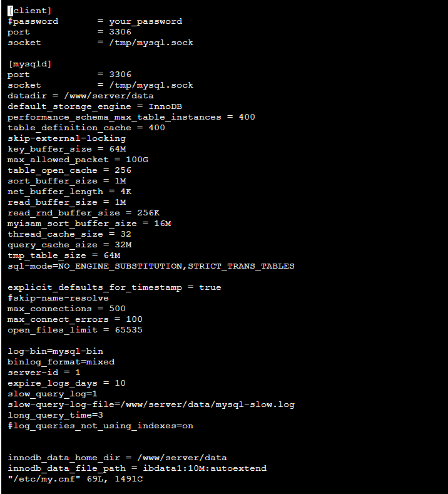Click the query_cache_size = 32M line
Image resolution: width=448 pixels, height=494 pixels.
[69, 245]
